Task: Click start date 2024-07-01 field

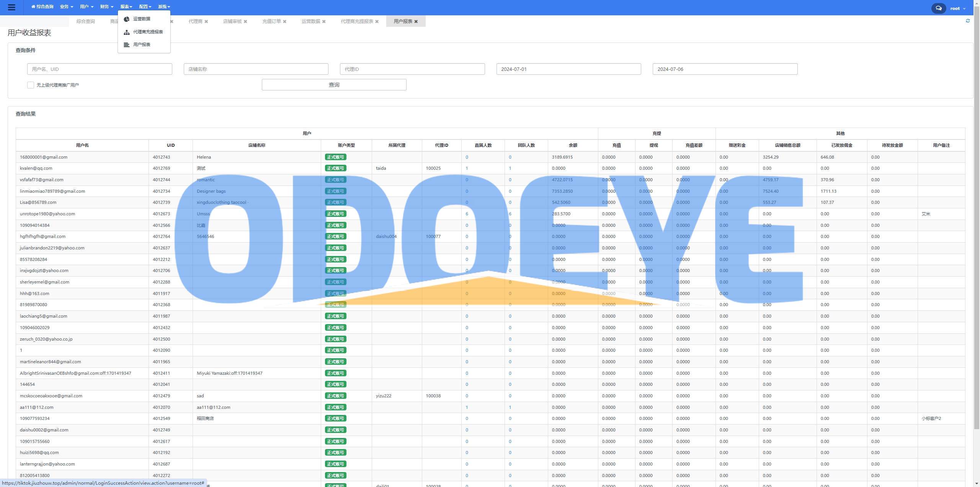Action: click(568, 69)
